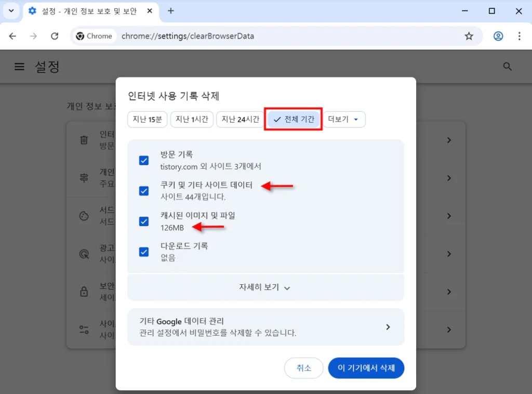Expand the 자세히 보기 section
Screen dimensions: 532x394
pyautogui.click(x=265, y=287)
